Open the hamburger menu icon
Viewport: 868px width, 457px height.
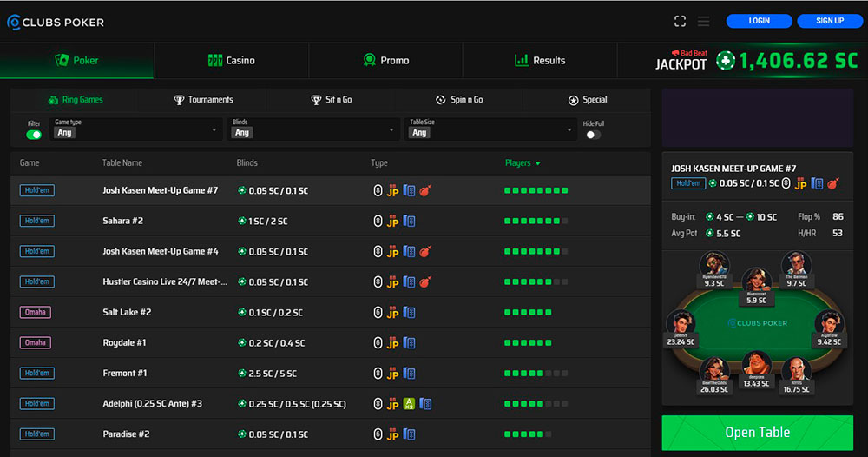703,21
